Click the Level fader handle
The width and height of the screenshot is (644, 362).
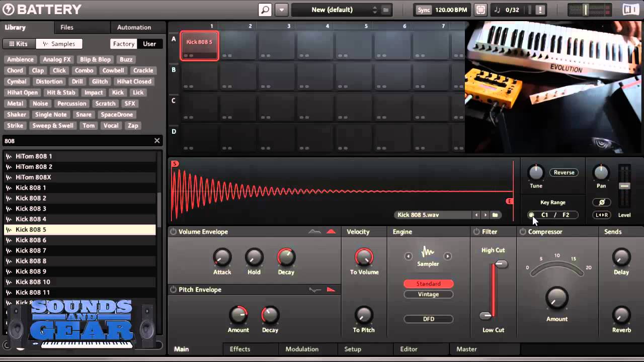pos(624,186)
